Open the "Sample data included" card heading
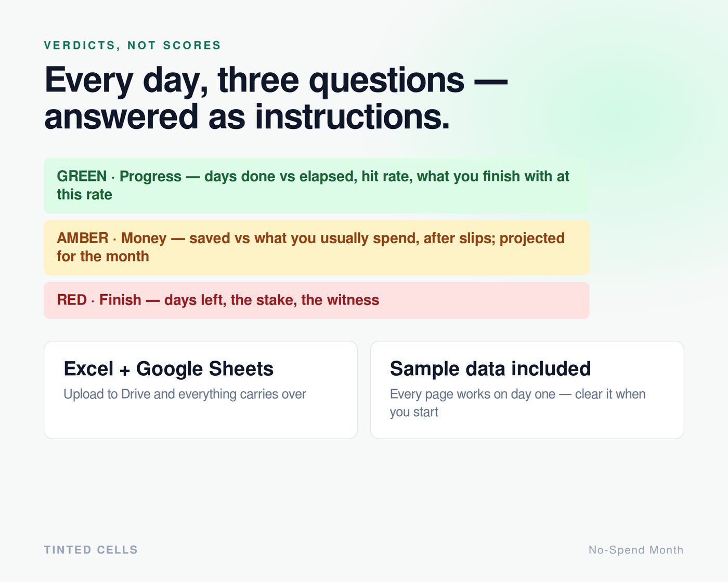728x582 pixels. (490, 368)
